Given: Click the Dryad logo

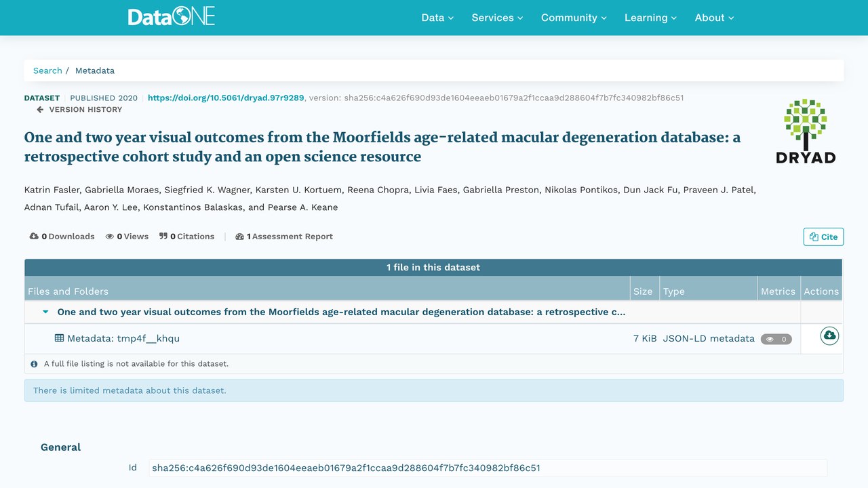Looking at the screenshot, I should coord(806,131).
